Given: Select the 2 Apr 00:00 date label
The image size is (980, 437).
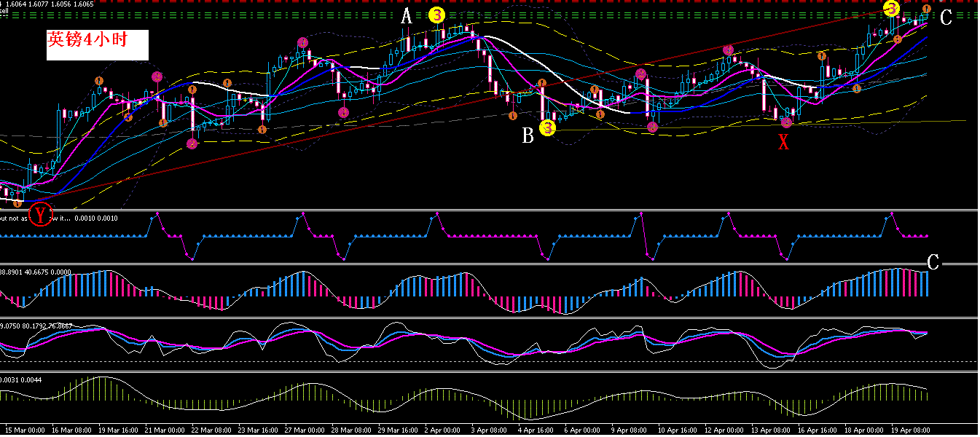Looking at the screenshot, I should [443, 430].
